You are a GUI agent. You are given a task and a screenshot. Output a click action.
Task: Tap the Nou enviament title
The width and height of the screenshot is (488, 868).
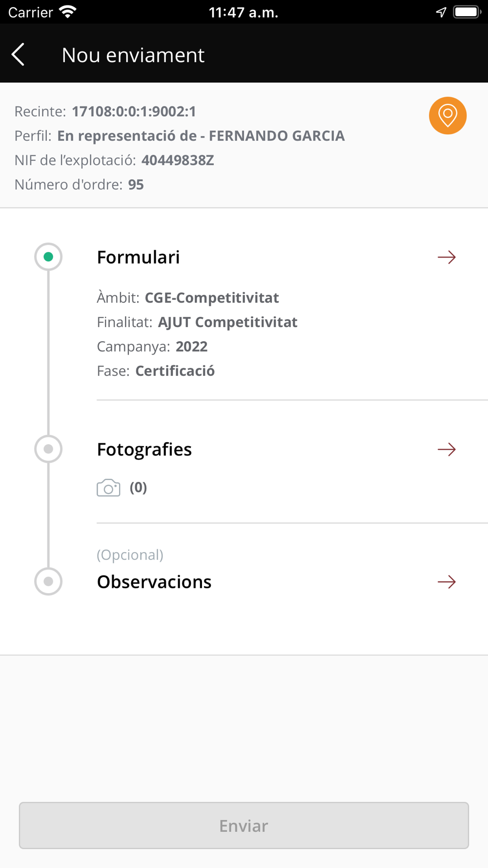[x=133, y=55]
